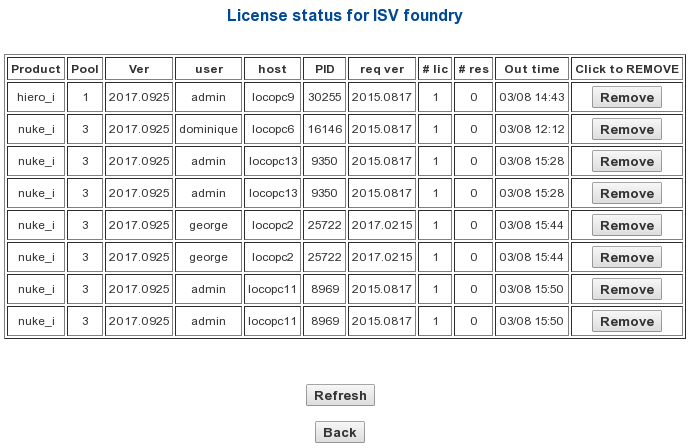Select version 2017.0925 in hiero_i row

(139, 97)
